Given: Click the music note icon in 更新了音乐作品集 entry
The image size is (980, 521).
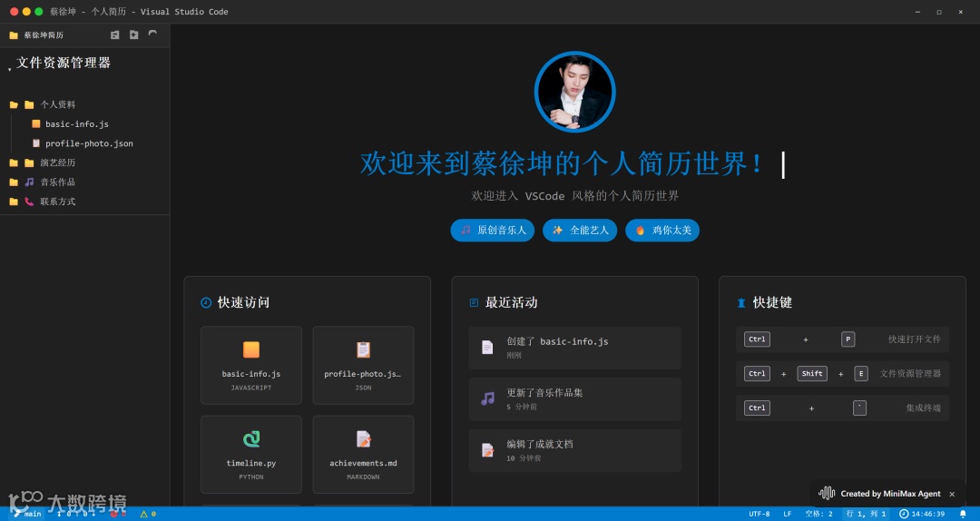Looking at the screenshot, I should point(487,398).
